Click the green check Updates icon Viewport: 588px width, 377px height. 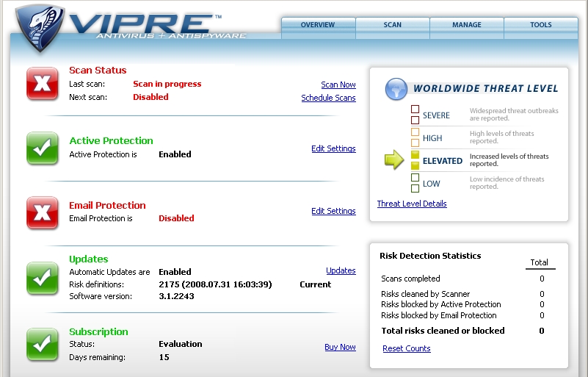[x=43, y=279]
